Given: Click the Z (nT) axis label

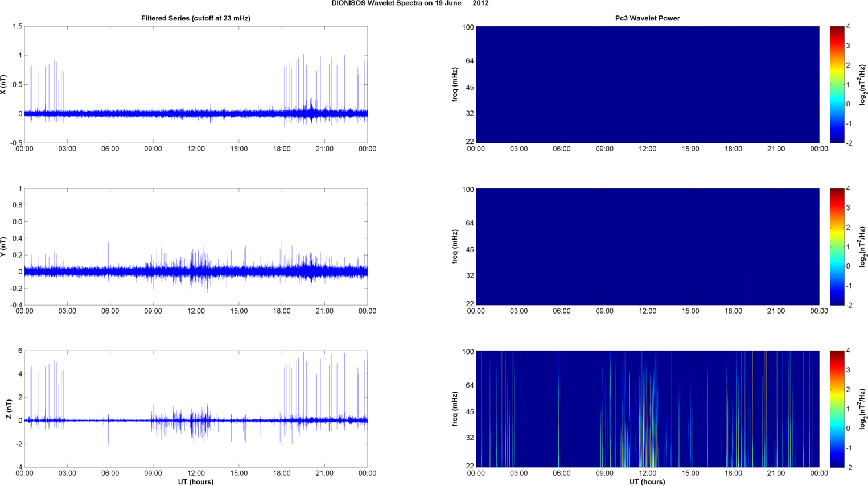Looking at the screenshot, I should point(9,409).
